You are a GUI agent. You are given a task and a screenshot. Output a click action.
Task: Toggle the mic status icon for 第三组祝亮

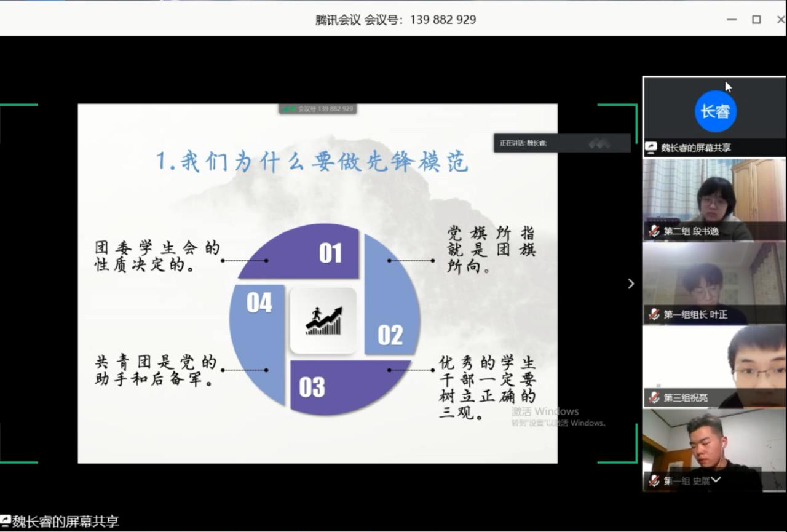[654, 398]
